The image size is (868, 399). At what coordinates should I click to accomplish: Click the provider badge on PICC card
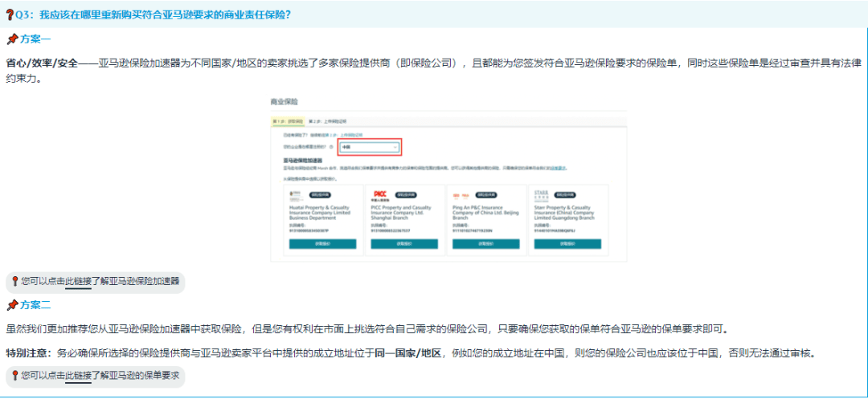(406, 194)
